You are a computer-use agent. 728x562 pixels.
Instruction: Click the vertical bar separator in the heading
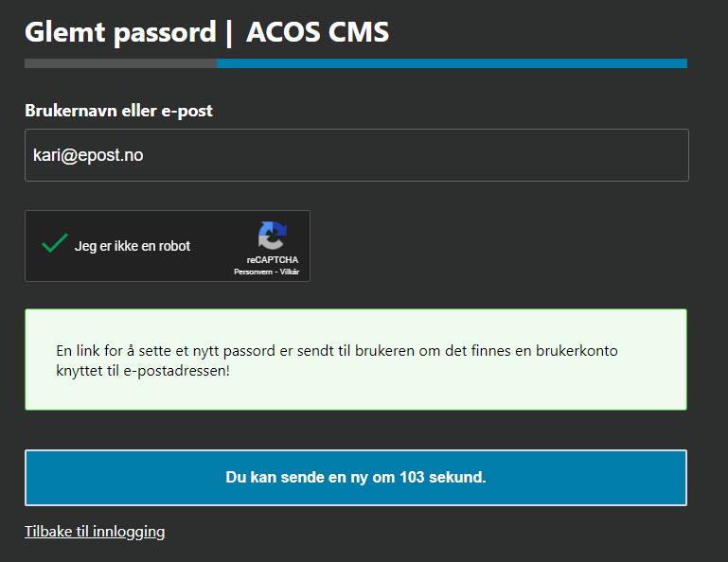pos(230,33)
